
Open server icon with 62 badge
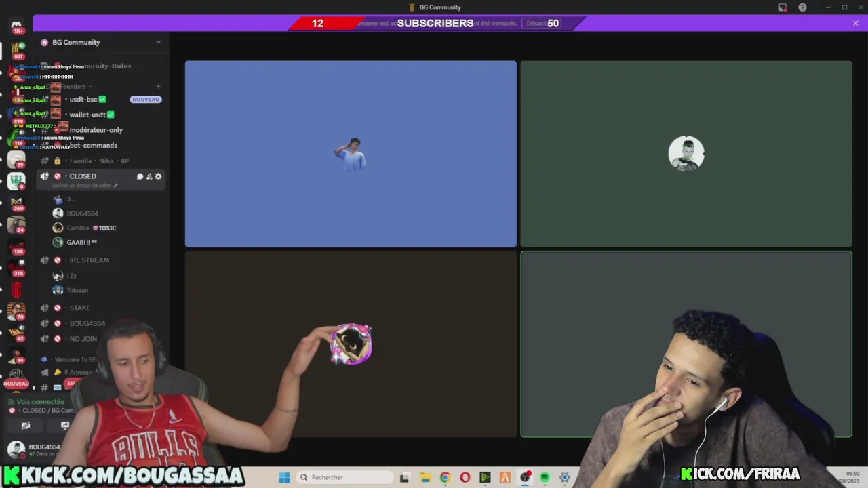tap(16, 333)
